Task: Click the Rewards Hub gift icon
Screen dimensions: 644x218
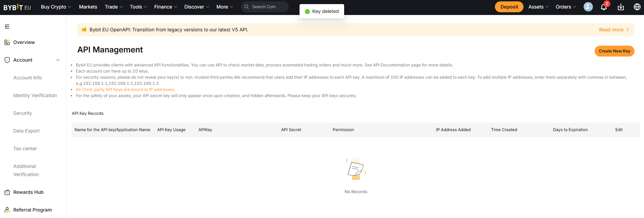Action: pyautogui.click(x=7, y=192)
